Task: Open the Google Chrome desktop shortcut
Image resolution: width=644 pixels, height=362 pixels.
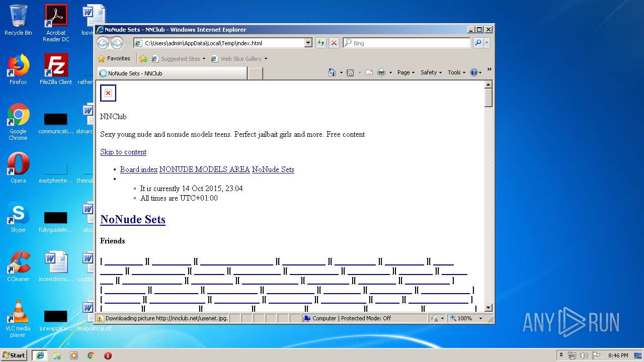Action: tap(18, 122)
